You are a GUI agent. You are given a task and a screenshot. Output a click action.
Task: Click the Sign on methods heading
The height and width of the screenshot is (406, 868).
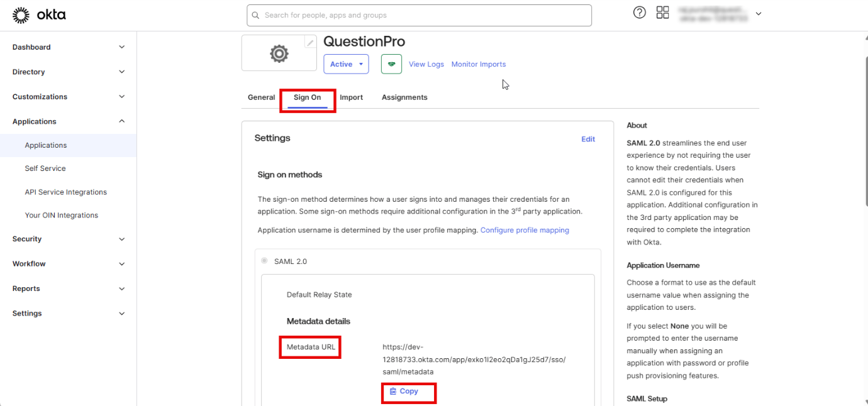click(290, 175)
